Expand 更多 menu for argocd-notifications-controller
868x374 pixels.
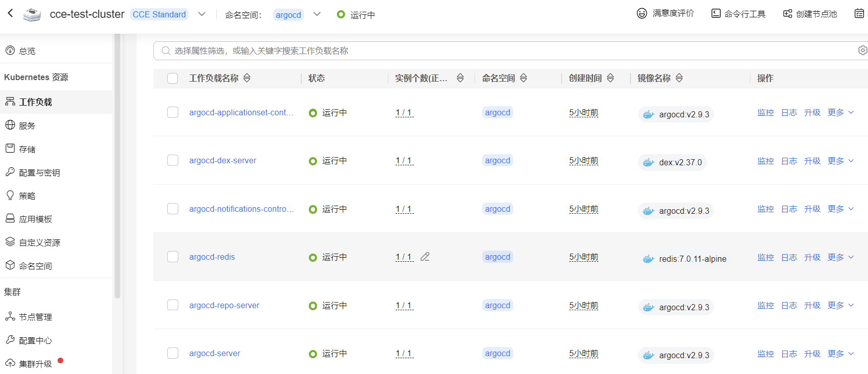click(840, 209)
